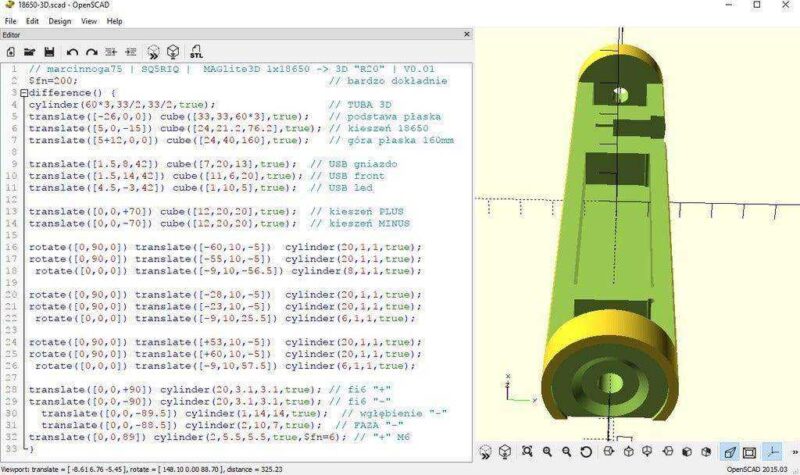This screenshot has width=800, height=475.
Task: Run Render from the editor toolbar
Action: point(173,52)
